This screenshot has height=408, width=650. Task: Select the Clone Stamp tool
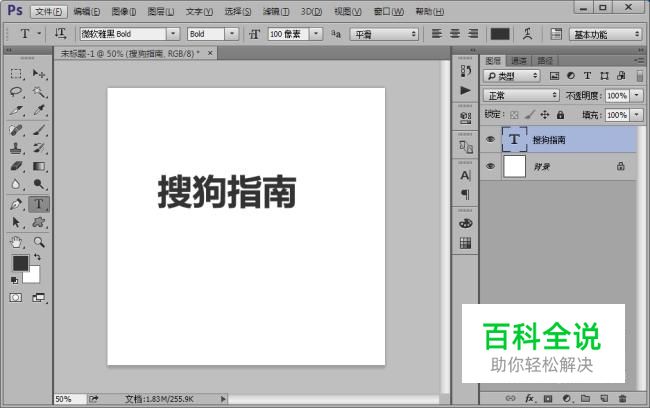tap(16, 148)
